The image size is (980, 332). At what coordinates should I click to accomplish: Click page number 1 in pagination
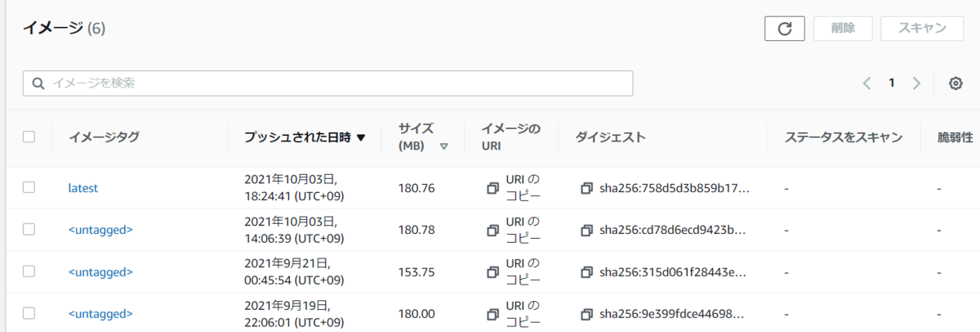click(x=892, y=83)
